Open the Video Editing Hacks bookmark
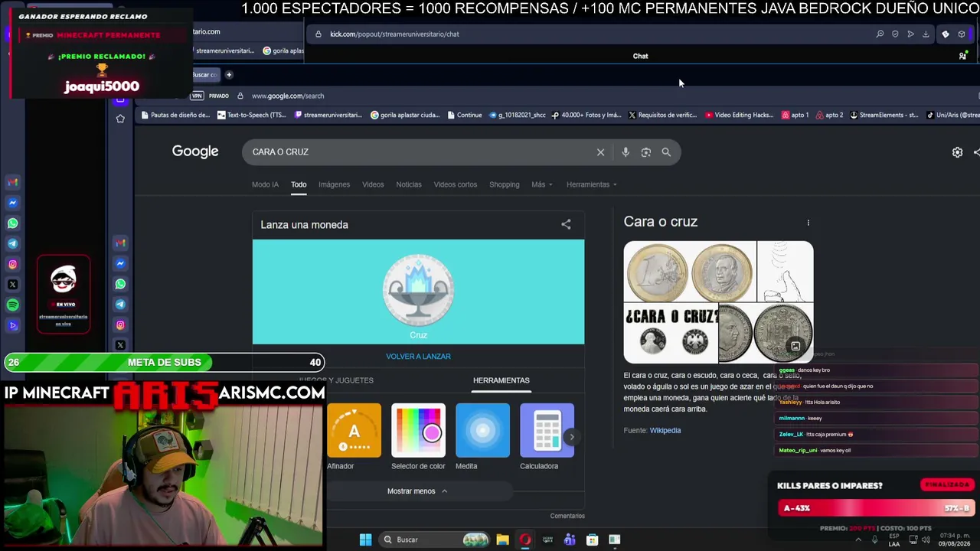The image size is (980, 551). 739,116
